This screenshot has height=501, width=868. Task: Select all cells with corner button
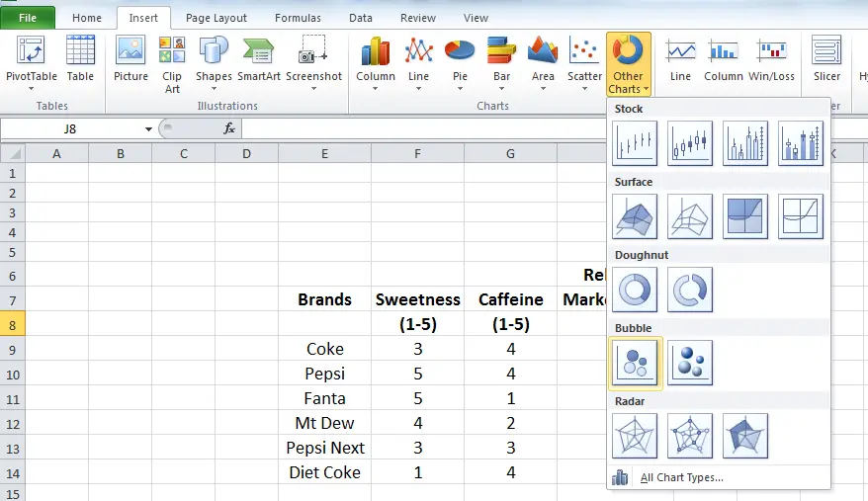(x=13, y=153)
